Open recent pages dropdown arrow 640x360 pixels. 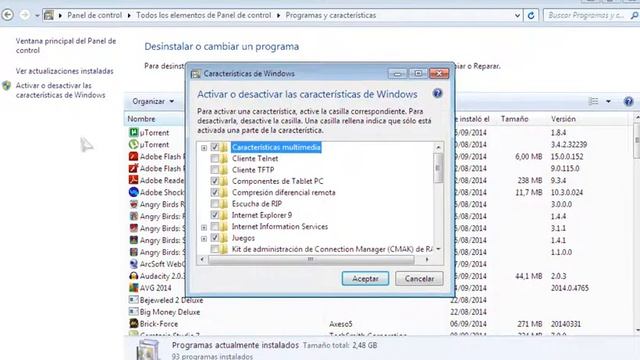(x=37, y=16)
